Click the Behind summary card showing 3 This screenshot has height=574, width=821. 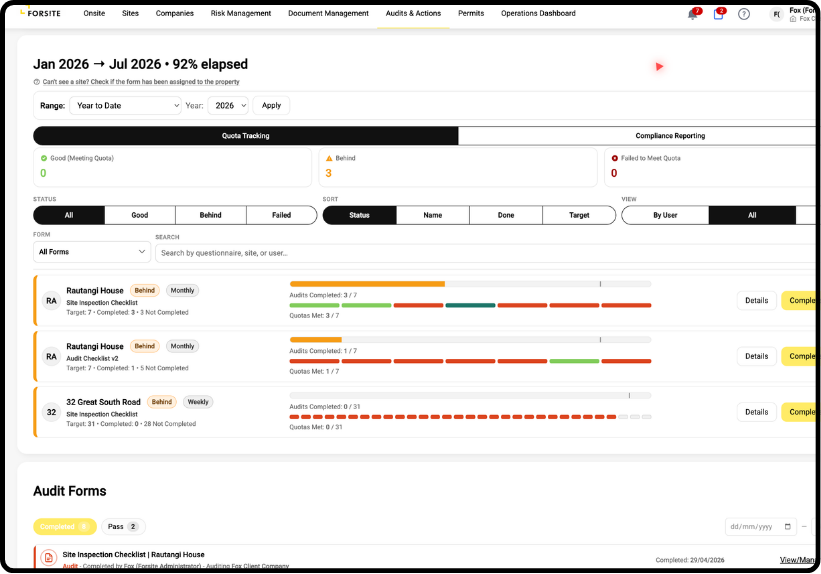(458, 167)
